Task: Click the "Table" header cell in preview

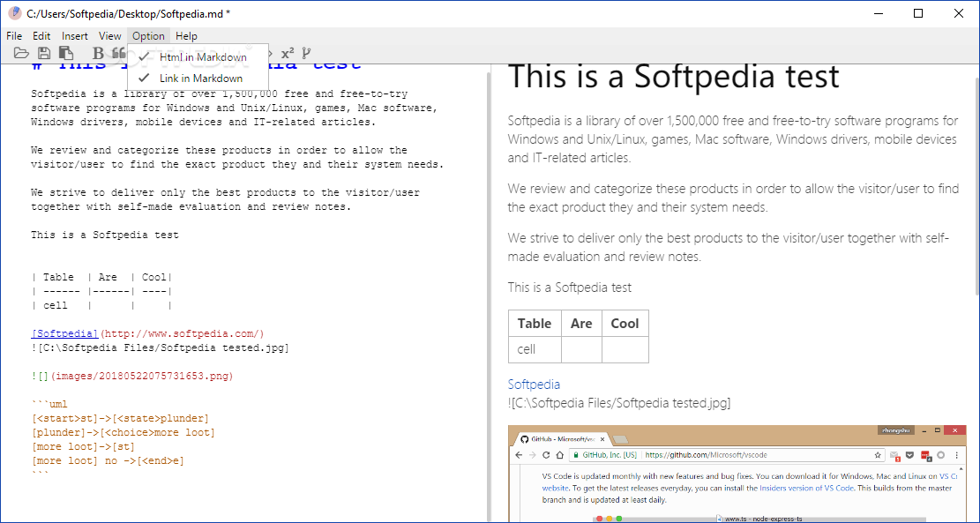Action: tap(535, 323)
